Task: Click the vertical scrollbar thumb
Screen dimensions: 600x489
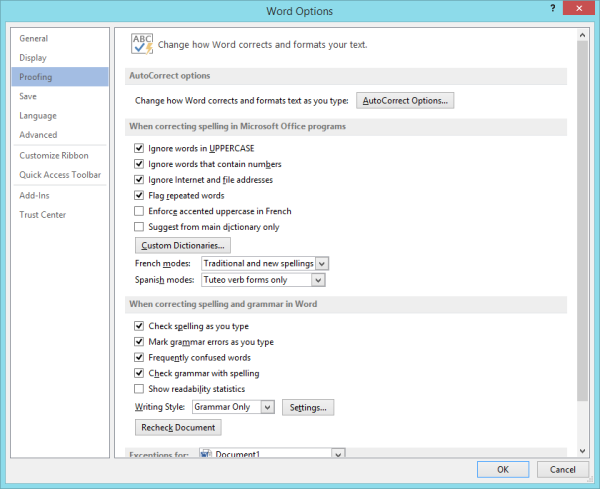Action: (x=582, y=221)
